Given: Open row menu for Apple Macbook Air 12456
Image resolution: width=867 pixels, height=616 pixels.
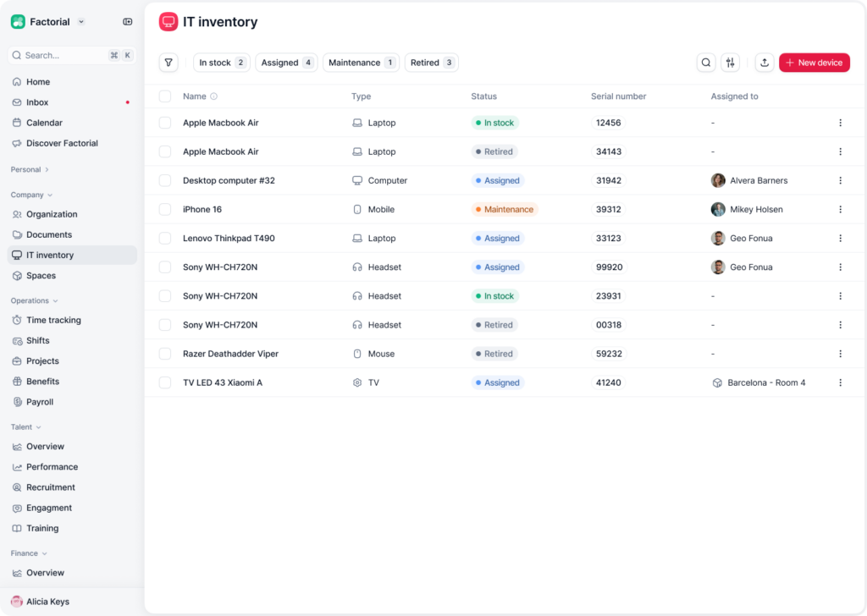Looking at the screenshot, I should 841,123.
